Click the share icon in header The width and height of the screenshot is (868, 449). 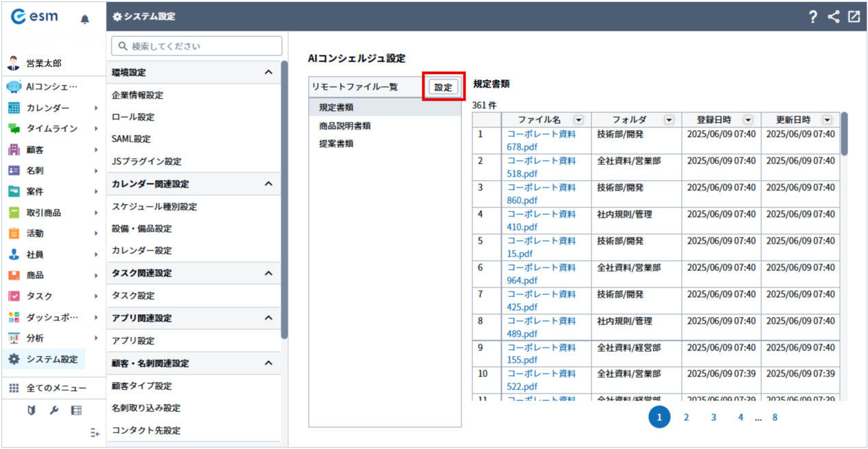pyautogui.click(x=833, y=17)
